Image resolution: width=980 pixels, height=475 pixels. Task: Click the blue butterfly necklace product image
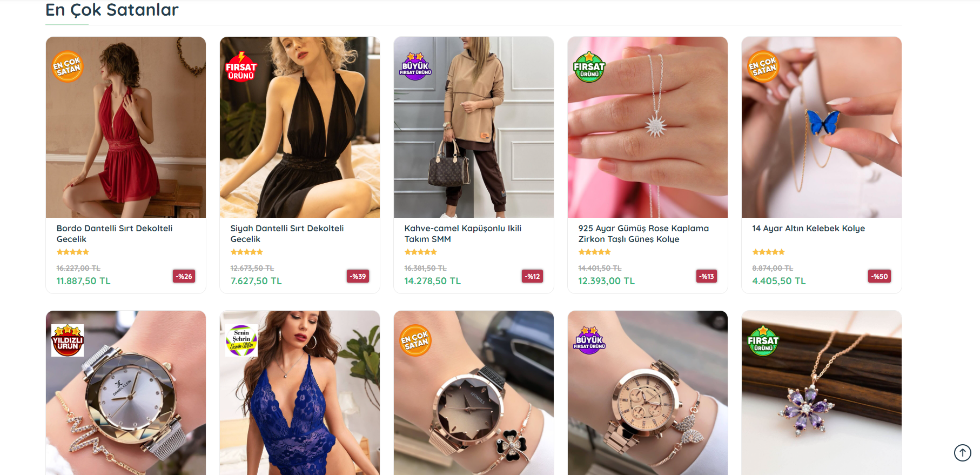coord(822,127)
